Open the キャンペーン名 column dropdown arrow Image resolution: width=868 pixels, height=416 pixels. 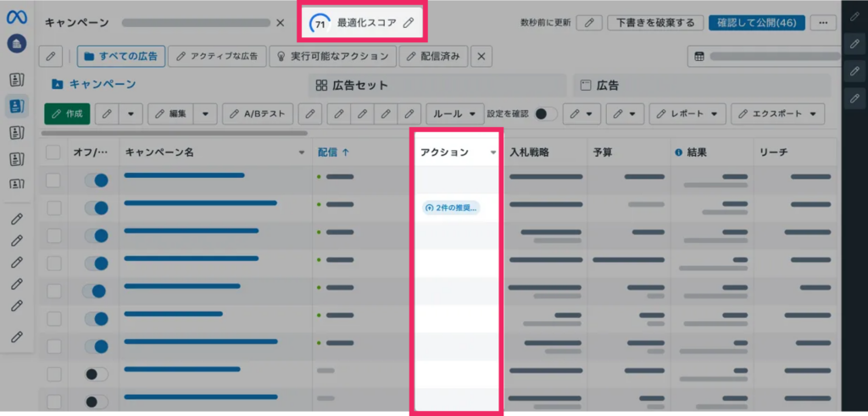pos(302,153)
